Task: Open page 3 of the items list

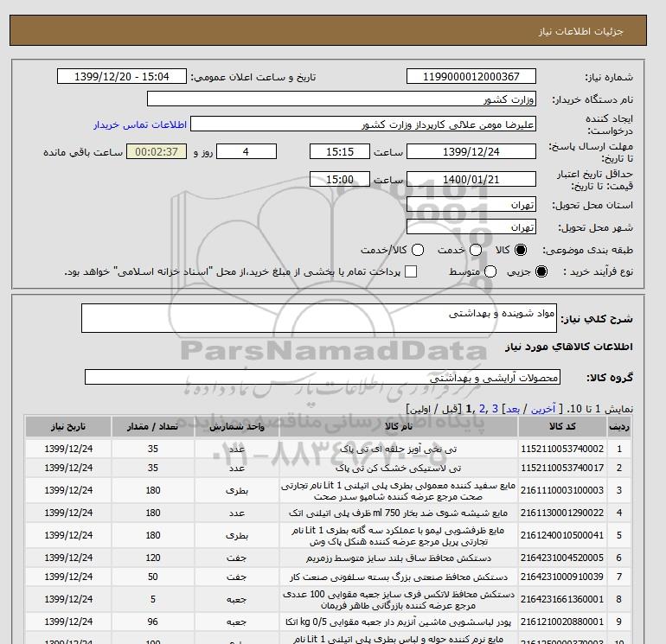Action: point(495,409)
